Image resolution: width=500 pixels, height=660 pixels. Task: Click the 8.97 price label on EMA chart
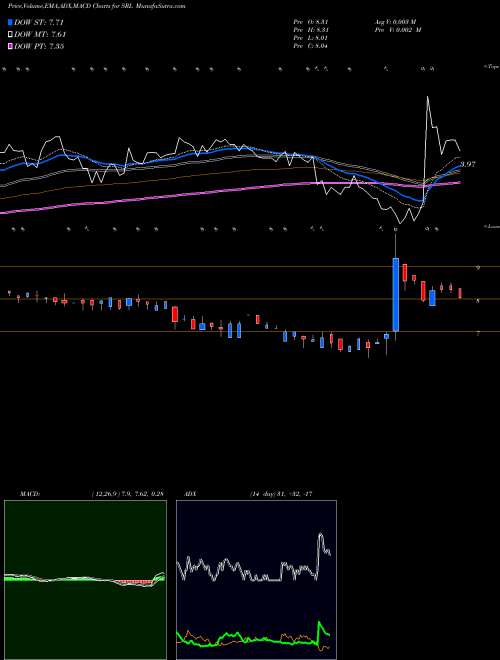tap(468, 164)
